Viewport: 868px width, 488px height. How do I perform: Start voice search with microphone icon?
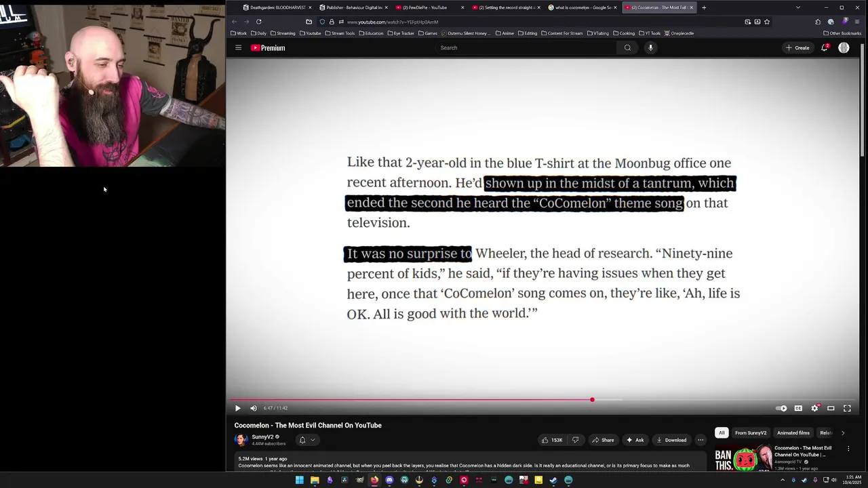[x=650, y=47]
